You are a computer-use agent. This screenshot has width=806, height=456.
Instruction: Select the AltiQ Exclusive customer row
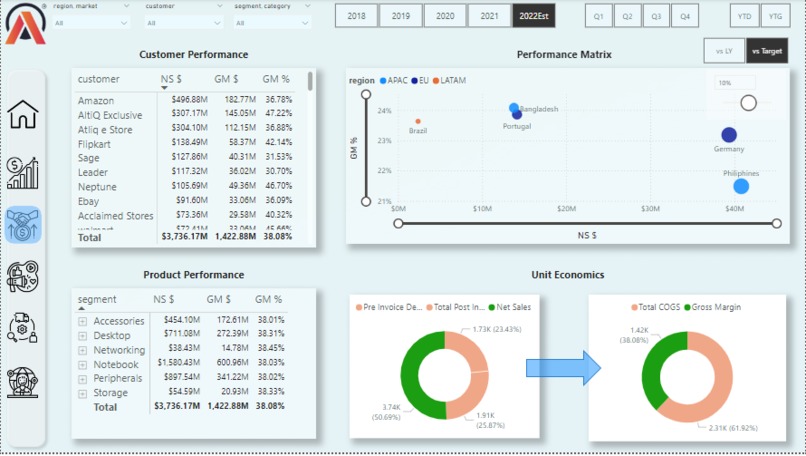(185, 115)
